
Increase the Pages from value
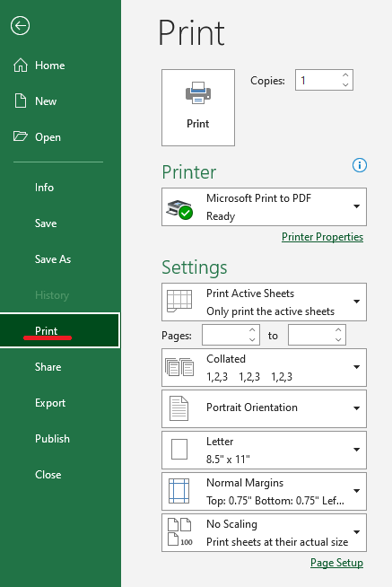[252, 330]
